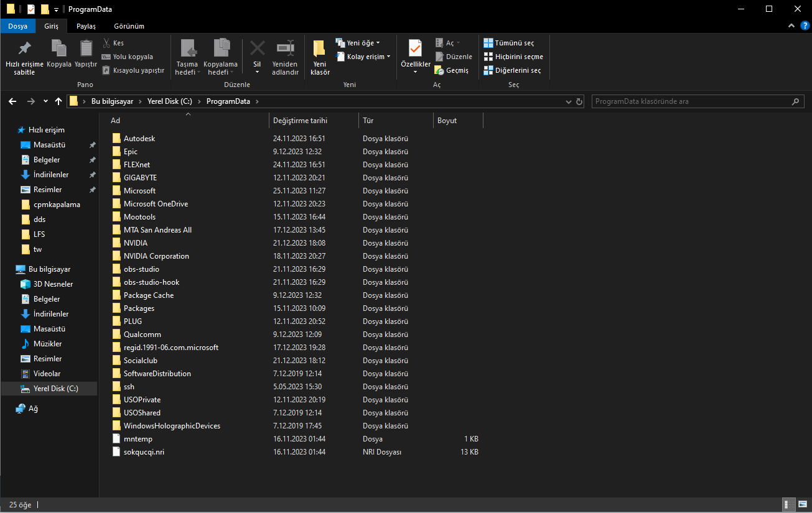Open the Kolay erişim dropdown

point(363,57)
